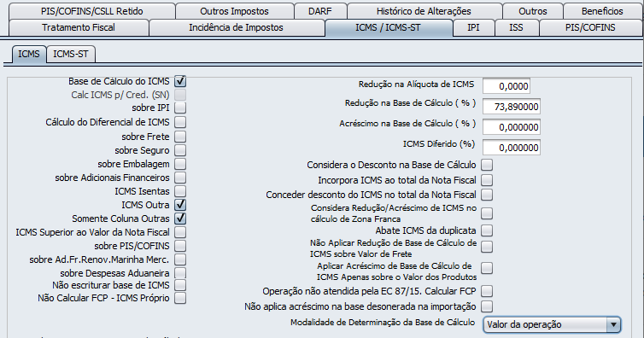Tick sobre Ad.Fr.Renov.Marinha Merc. checkbox
The image size is (644, 338).
tap(180, 259)
